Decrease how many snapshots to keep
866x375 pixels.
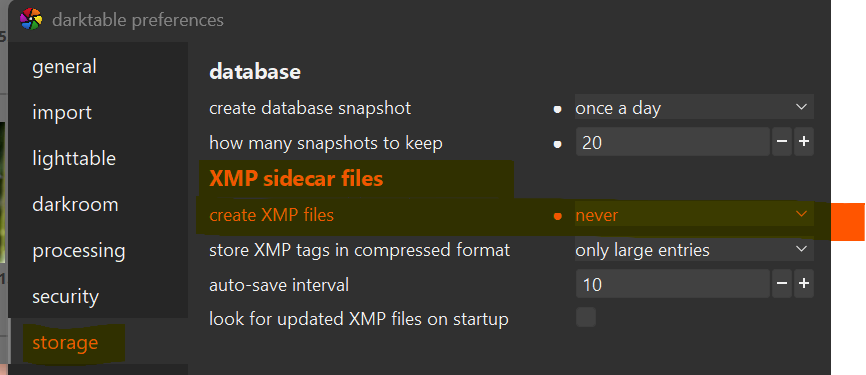(x=782, y=142)
